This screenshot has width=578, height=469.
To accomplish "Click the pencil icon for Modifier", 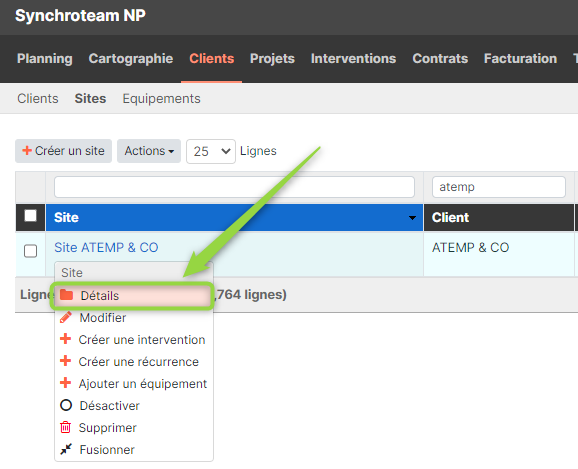I will [66, 317].
